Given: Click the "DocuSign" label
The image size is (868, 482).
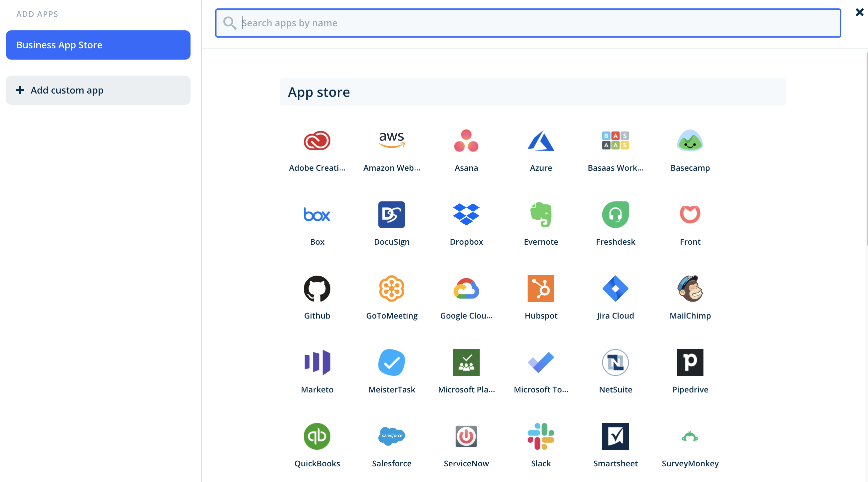Looking at the screenshot, I should 392,242.
